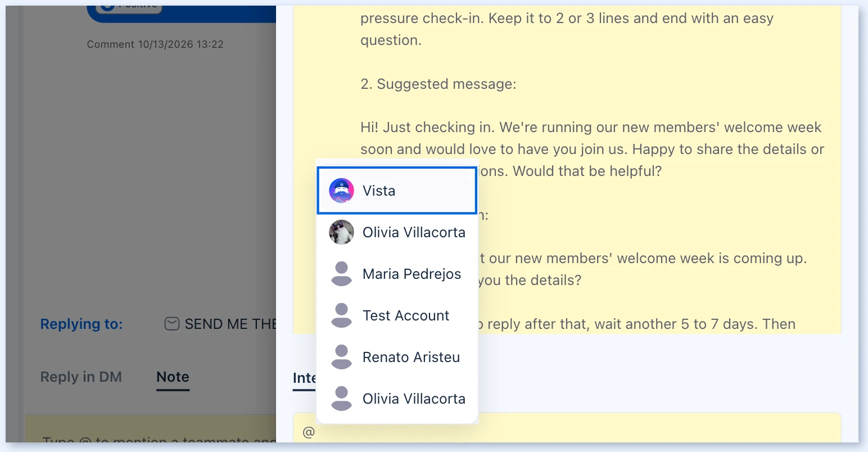Click the bottom Olivia Villacorta placeholder avatar
Screen dimensions: 868x452
pos(341,399)
